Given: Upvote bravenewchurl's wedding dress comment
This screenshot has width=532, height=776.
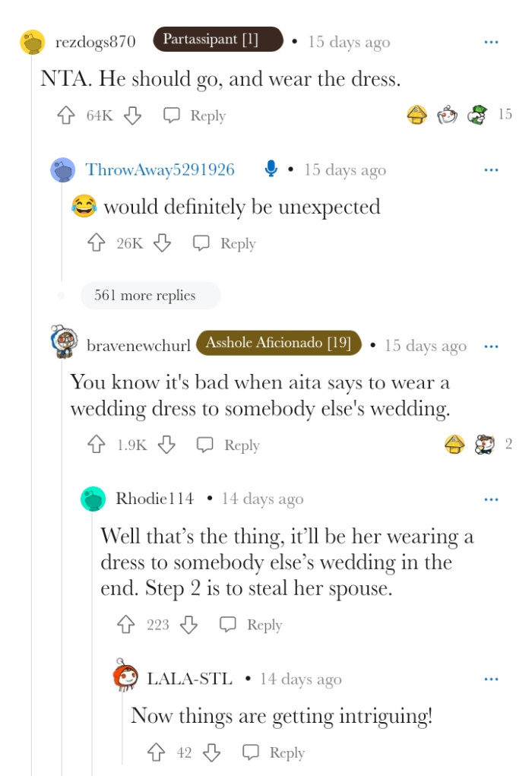Looking at the screenshot, I should [97, 445].
